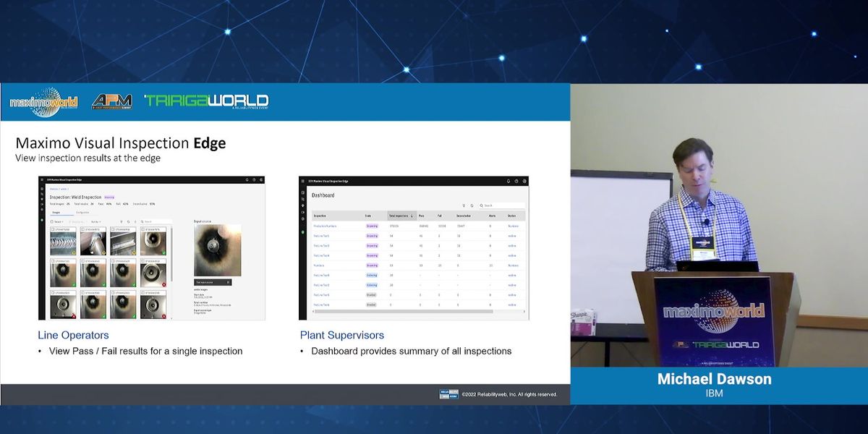The height and width of the screenshot is (434, 868).
Task: Click horizontal scrollbar under Dashboard table
Action: (404, 311)
